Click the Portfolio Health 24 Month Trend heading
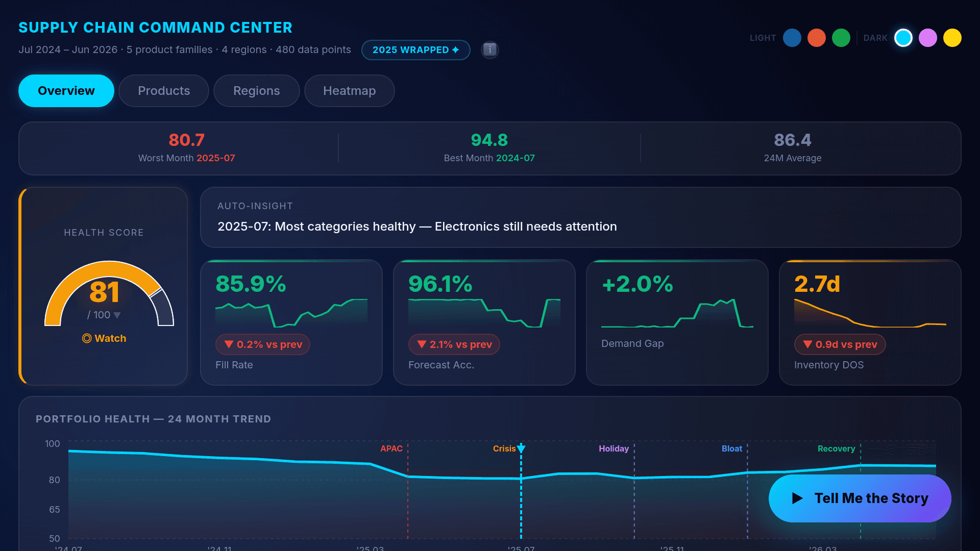 [x=153, y=419]
